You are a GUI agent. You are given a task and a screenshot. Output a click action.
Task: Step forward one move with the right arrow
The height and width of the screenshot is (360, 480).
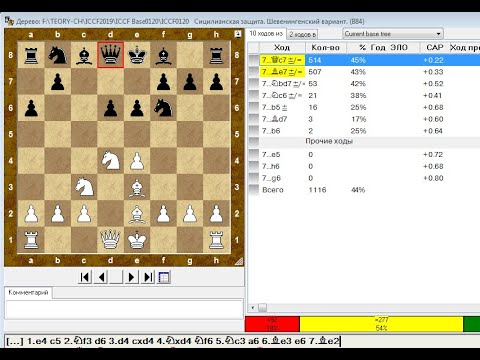coord(131,277)
